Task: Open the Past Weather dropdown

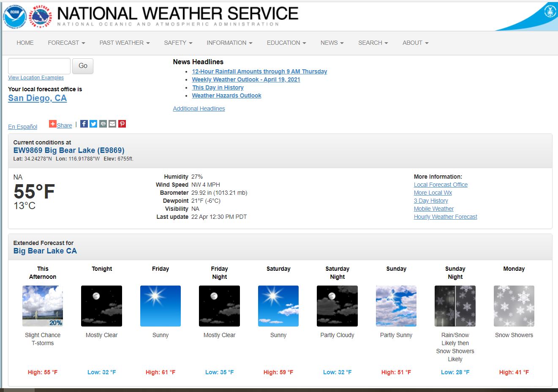Action: click(x=124, y=43)
